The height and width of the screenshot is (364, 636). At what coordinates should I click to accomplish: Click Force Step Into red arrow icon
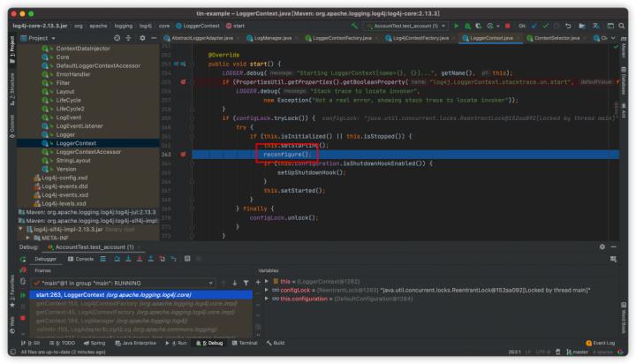140,259
